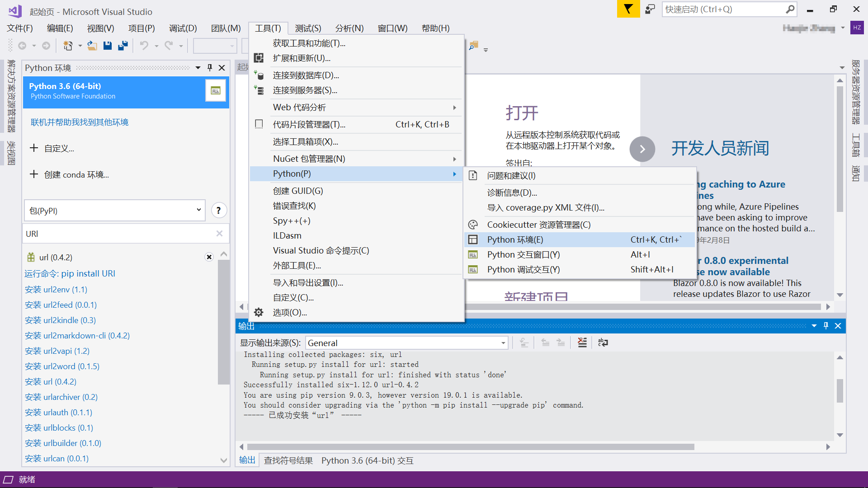
Task: Click 联机并帮助我找到其他环境 link
Action: coord(80,122)
